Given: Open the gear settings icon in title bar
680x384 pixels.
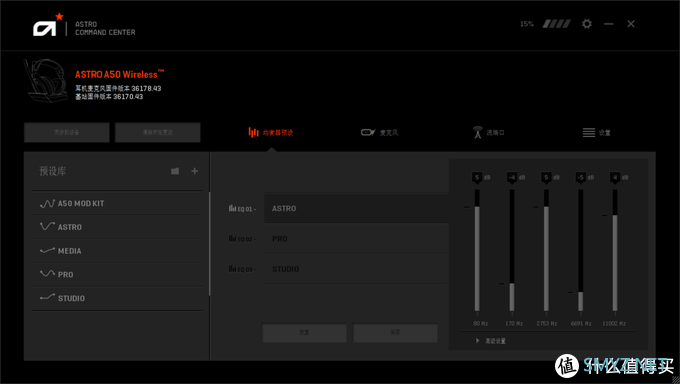Looking at the screenshot, I should [586, 24].
